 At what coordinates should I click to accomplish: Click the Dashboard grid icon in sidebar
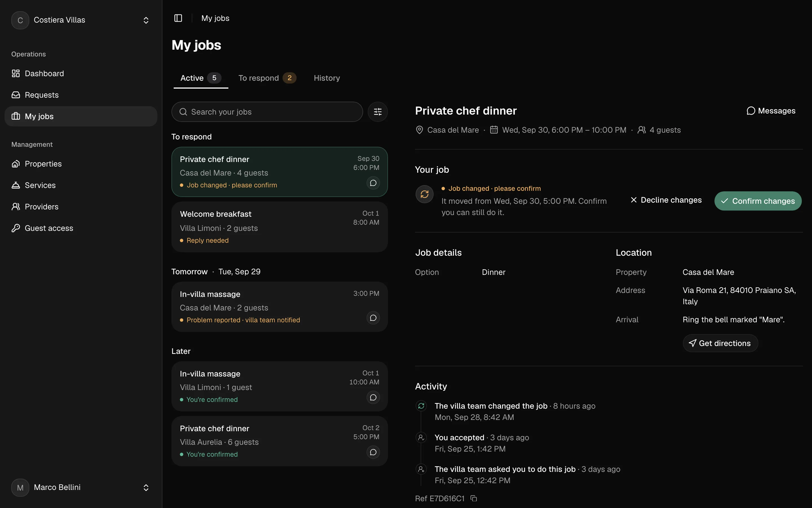click(x=16, y=74)
